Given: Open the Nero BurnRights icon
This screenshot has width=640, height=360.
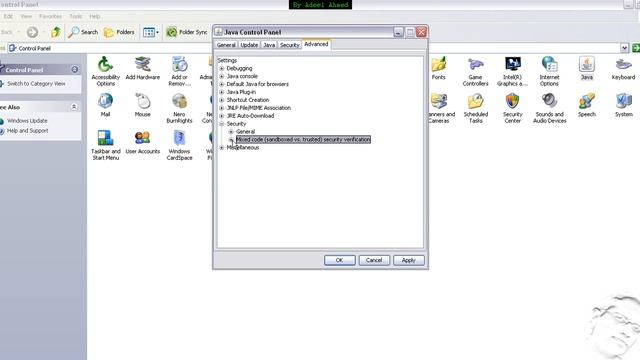Looking at the screenshot, I should (x=179, y=108).
